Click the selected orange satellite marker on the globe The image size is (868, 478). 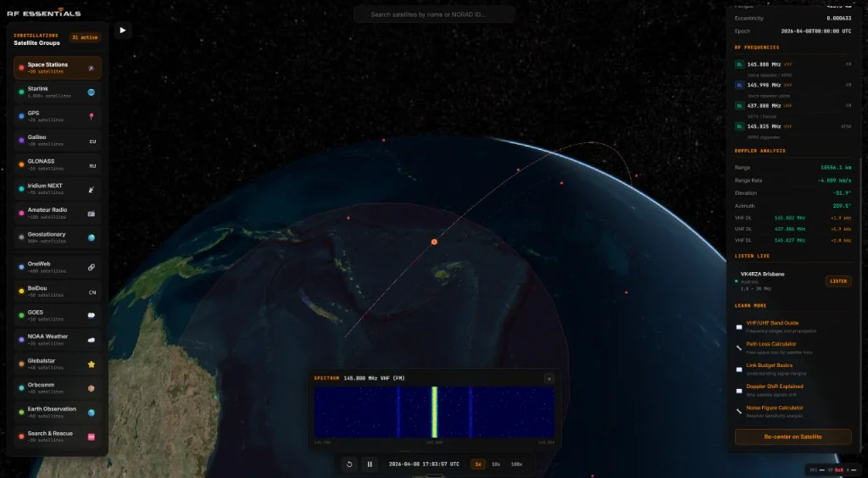coord(434,242)
